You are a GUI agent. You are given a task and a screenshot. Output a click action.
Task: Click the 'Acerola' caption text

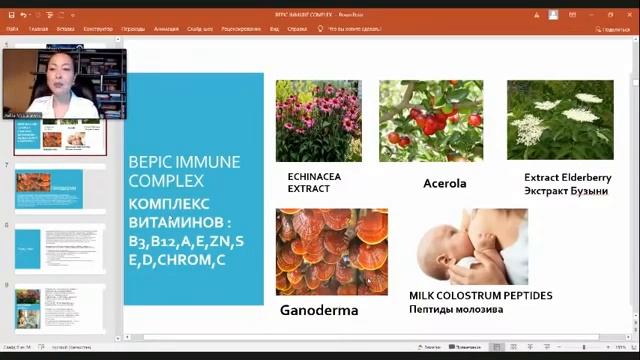coord(444,183)
